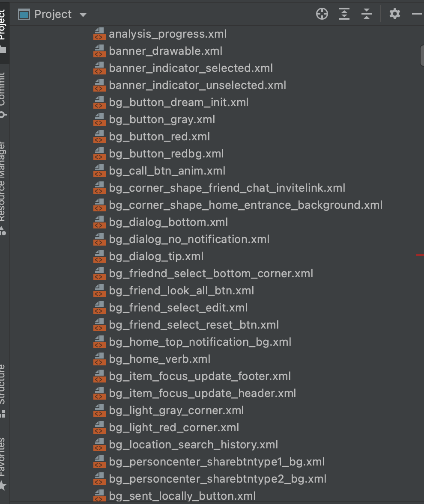
Task: Select bg_friednd_select_bottom_corner.xml file
Action: coord(211,273)
